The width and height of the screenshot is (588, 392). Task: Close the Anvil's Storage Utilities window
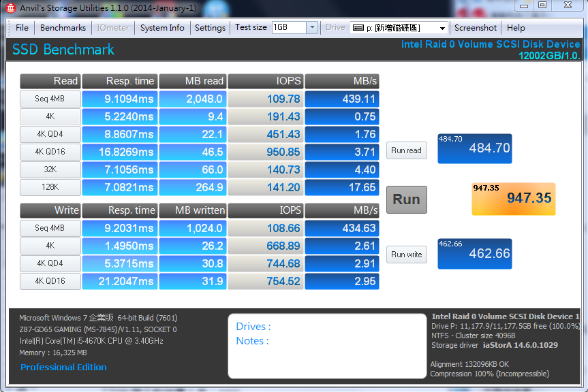click(x=568, y=5)
